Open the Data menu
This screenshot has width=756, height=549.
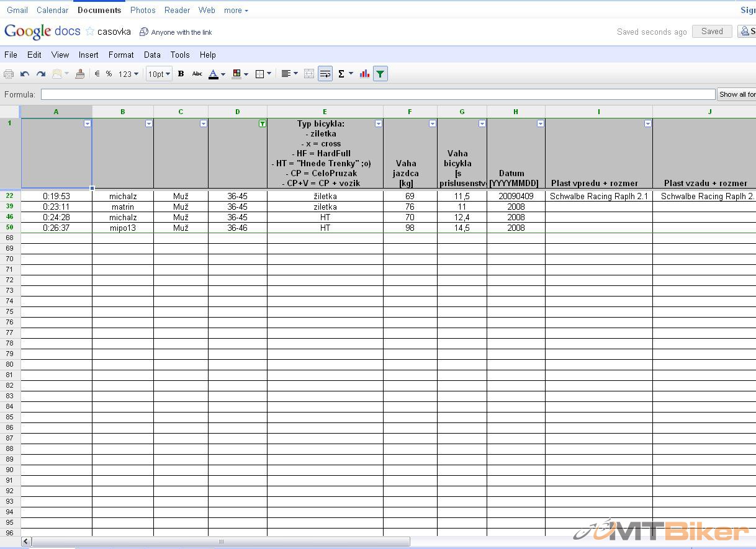(152, 55)
